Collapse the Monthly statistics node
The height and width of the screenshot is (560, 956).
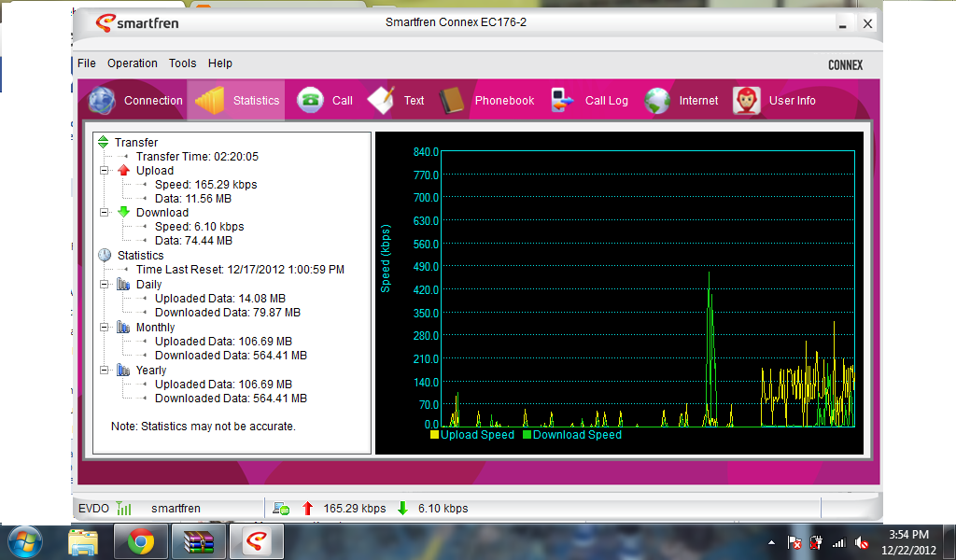pyautogui.click(x=105, y=328)
